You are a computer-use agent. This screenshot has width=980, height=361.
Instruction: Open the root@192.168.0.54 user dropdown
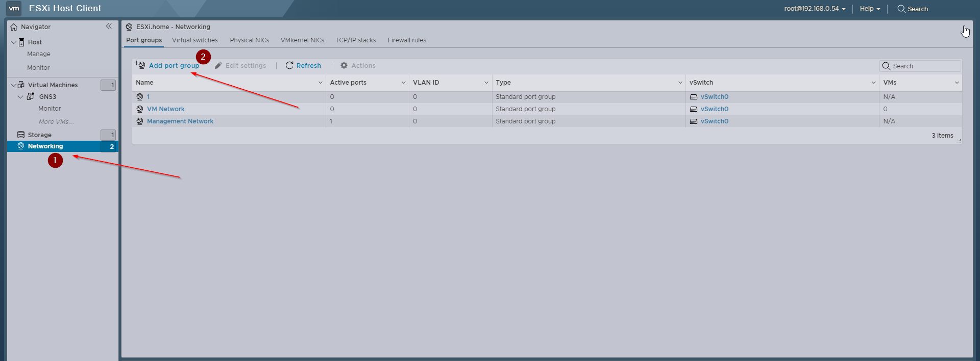point(815,9)
